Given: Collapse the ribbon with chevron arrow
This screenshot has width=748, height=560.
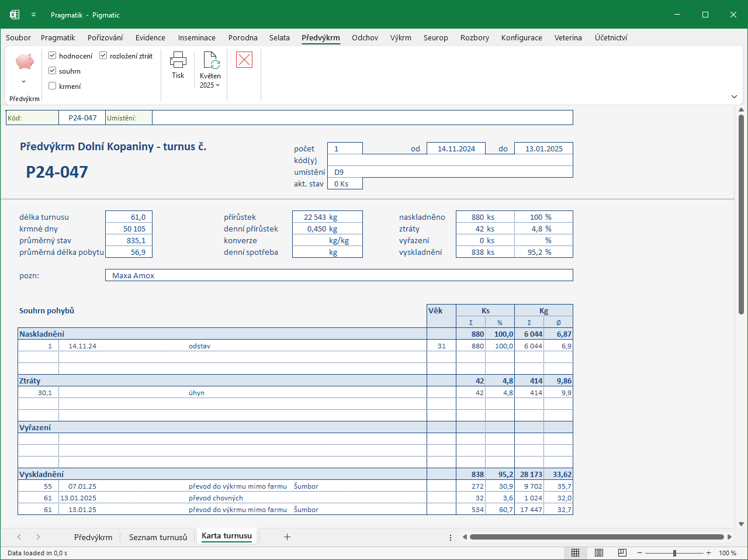Looking at the screenshot, I should pyautogui.click(x=734, y=96).
